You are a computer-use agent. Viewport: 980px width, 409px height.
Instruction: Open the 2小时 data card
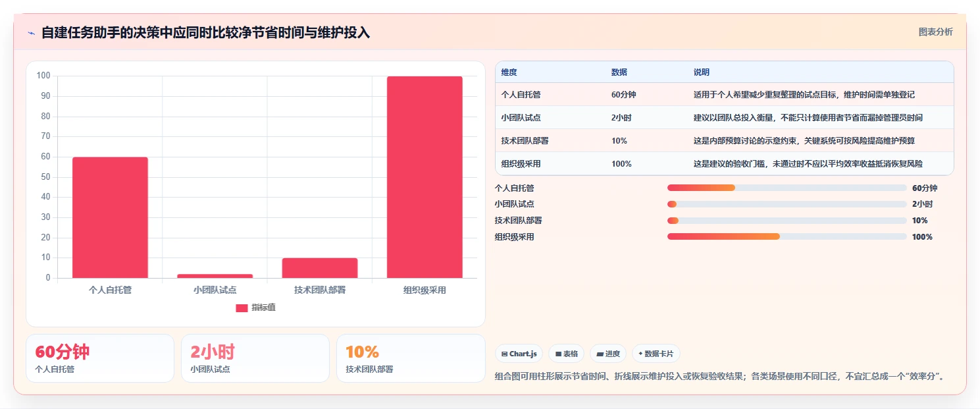pyautogui.click(x=255, y=358)
